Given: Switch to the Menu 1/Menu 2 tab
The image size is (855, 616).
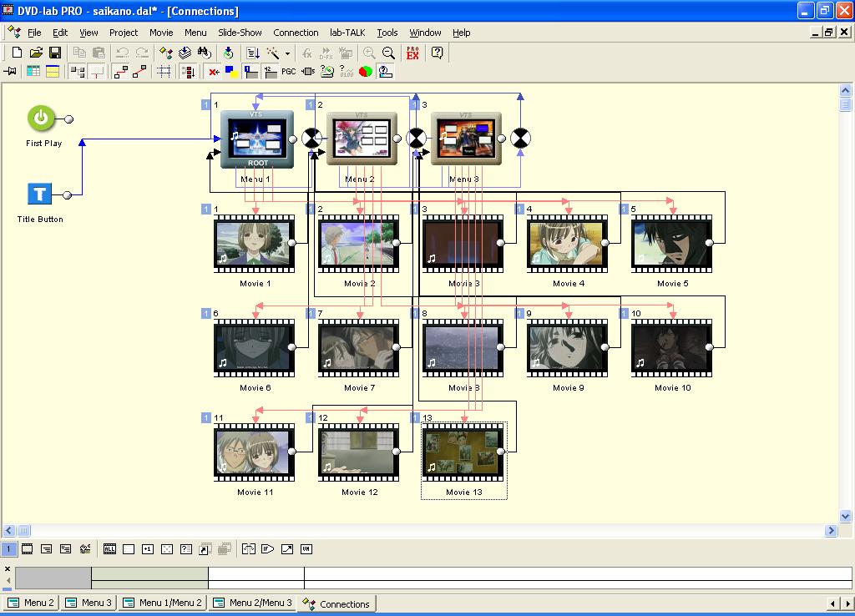Looking at the screenshot, I should (x=163, y=603).
